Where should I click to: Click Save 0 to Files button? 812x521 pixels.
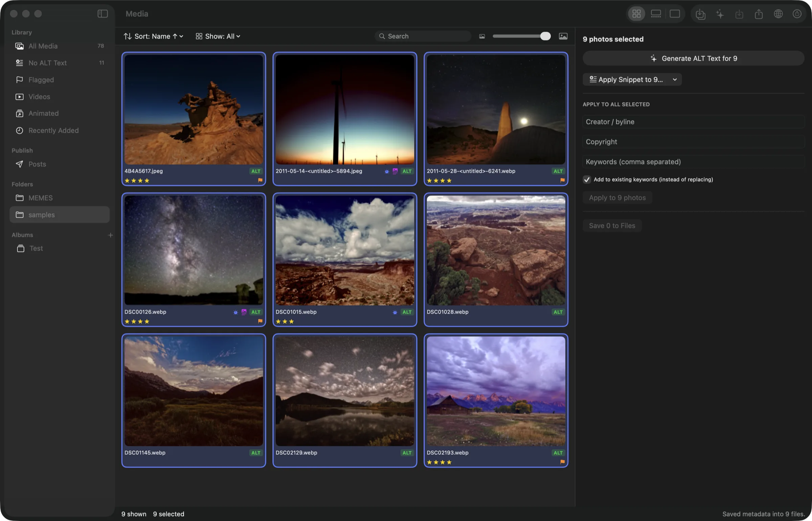point(612,226)
